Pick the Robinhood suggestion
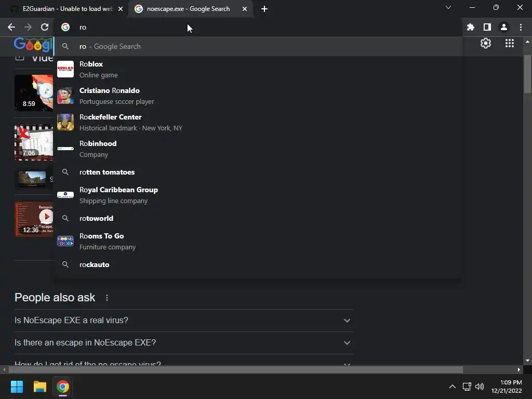Viewport: 532px width, 399px height. coord(259,149)
